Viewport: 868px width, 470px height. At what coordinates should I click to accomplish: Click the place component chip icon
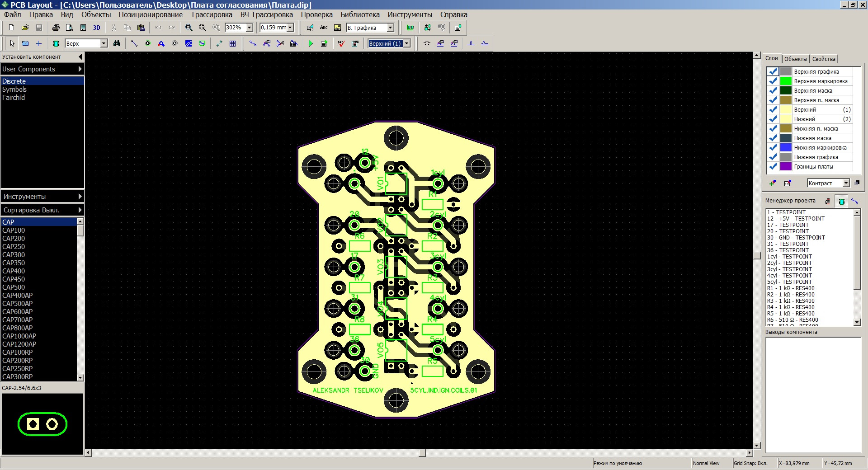pos(56,43)
